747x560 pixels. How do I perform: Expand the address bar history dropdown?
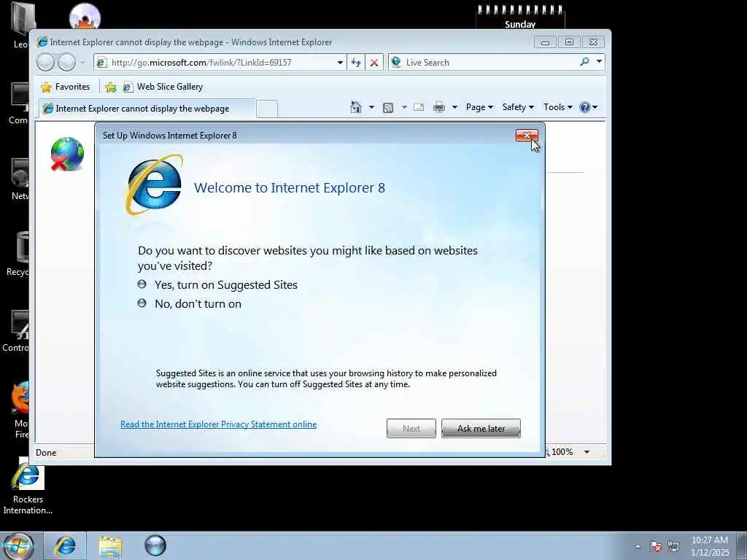click(x=340, y=63)
